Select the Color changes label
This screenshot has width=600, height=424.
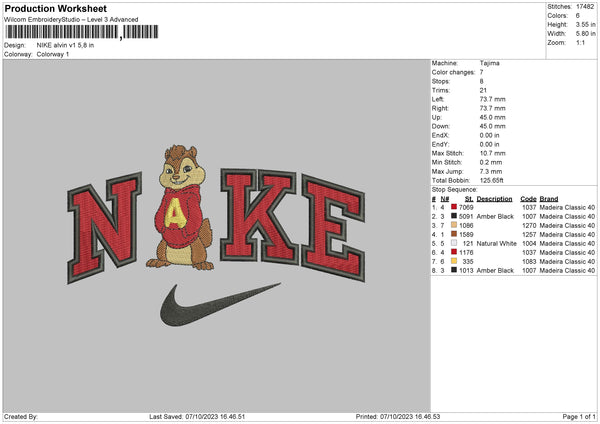point(453,72)
